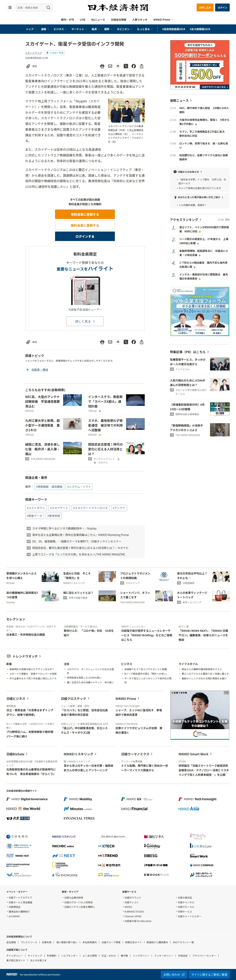Image resolution: width=236 pixels, height=980 pixels.
Task: Share via note icon below the headline
Action: 118,66
